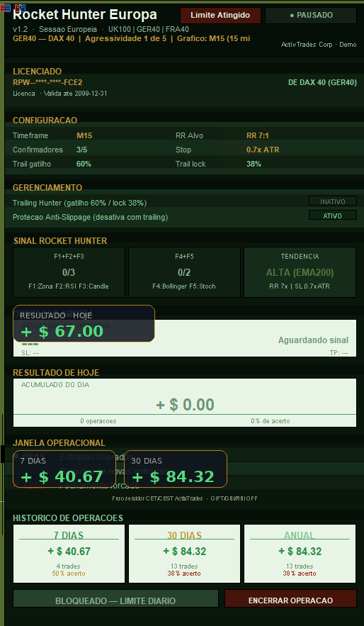Toggle the Trailing Hunter INATIVO switch

point(333,201)
